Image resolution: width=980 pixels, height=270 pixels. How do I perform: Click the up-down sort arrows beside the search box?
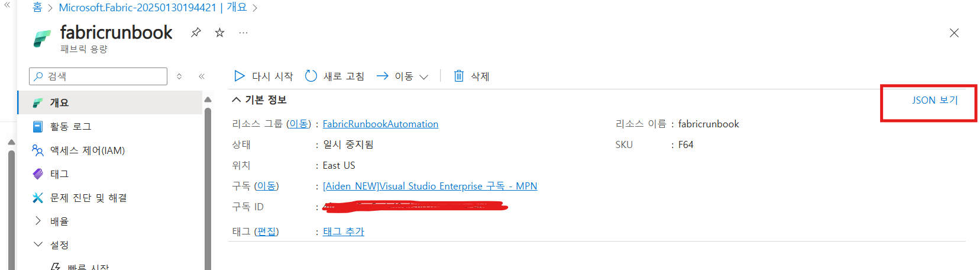179,76
